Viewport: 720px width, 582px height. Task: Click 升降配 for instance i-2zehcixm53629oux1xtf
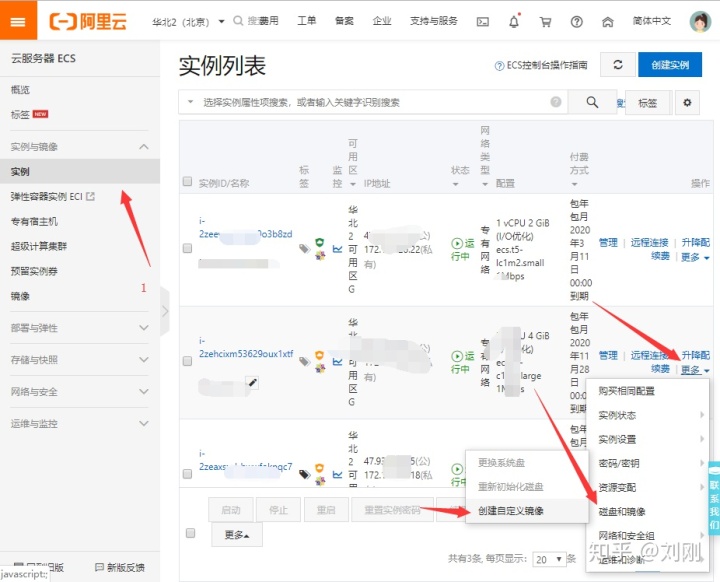tap(695, 355)
